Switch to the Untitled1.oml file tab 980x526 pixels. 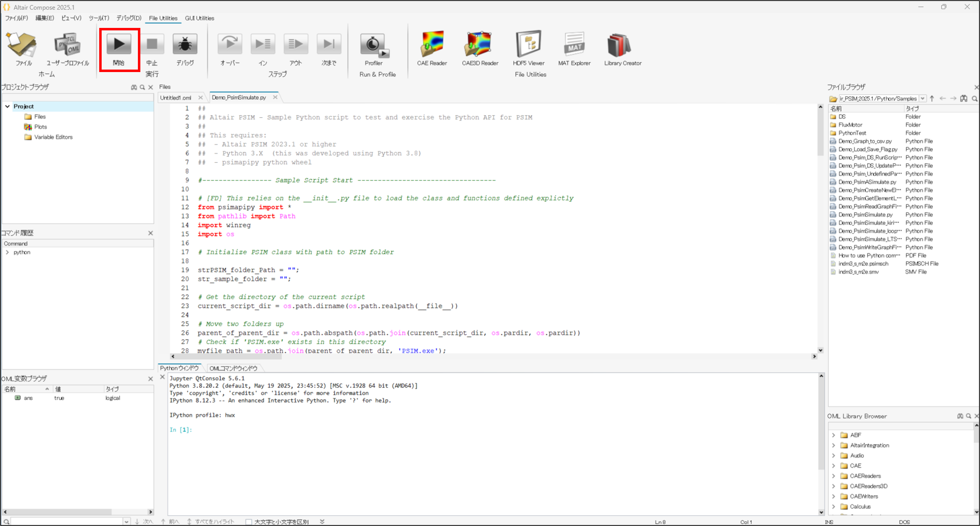176,98
